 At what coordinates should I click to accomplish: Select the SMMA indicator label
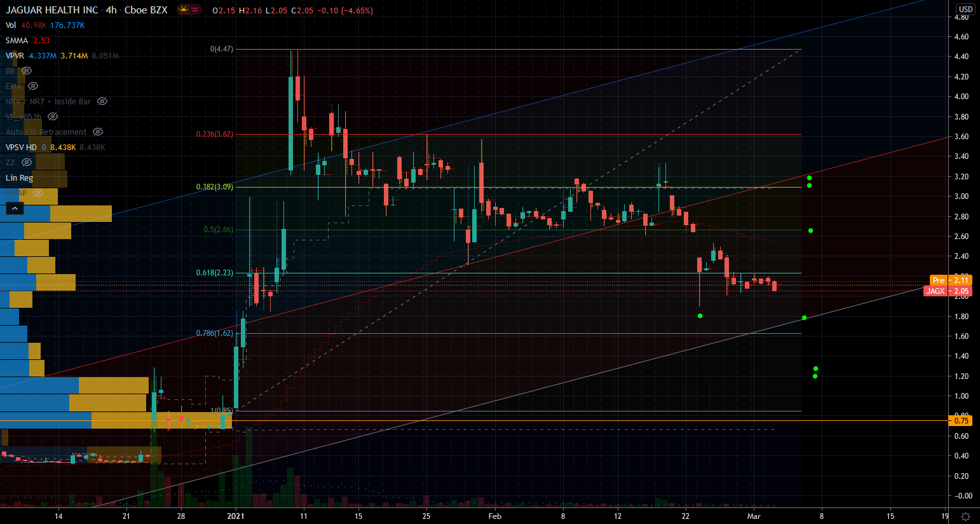[x=17, y=41]
